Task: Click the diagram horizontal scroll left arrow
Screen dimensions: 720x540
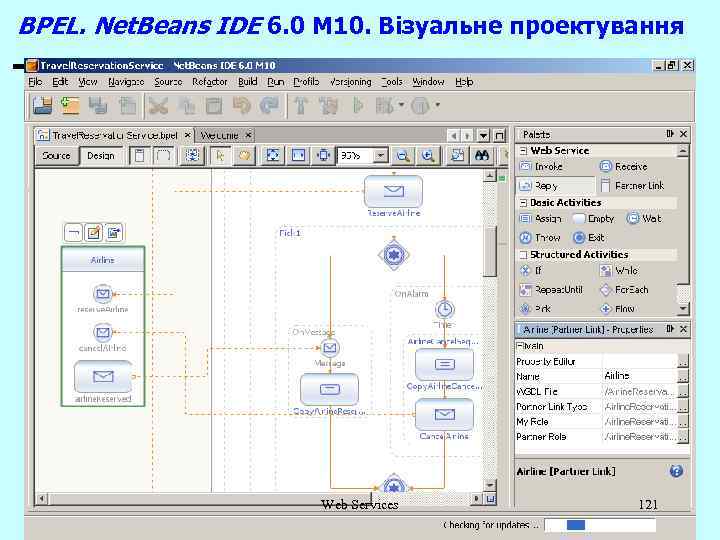Action: [x=41, y=498]
